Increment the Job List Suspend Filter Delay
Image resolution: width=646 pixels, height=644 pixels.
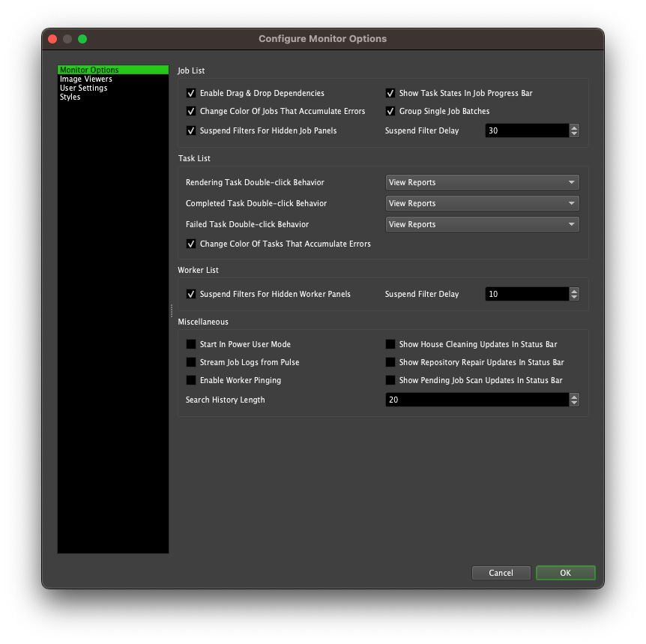pos(574,127)
